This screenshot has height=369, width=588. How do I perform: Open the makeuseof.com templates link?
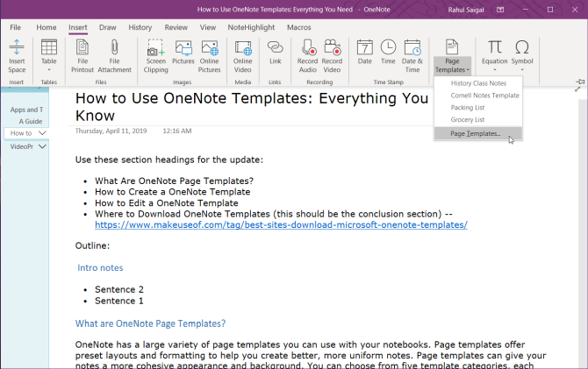click(x=281, y=224)
